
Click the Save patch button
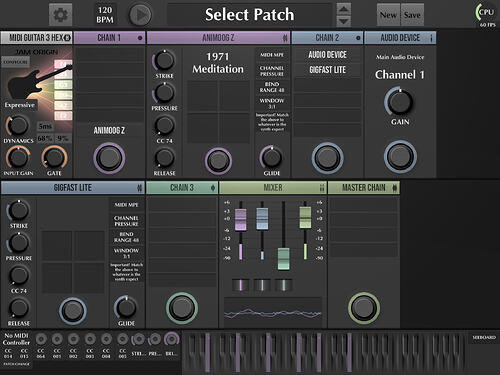click(x=412, y=15)
